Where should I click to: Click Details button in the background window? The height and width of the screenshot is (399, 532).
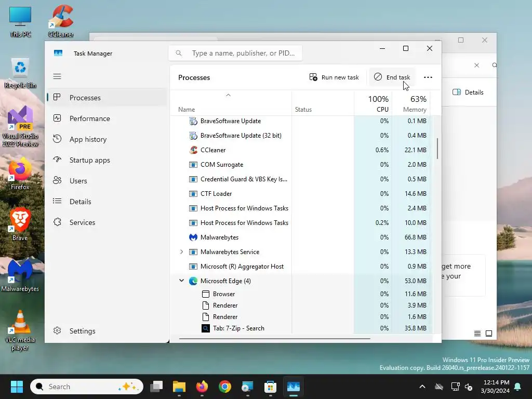[468, 92]
